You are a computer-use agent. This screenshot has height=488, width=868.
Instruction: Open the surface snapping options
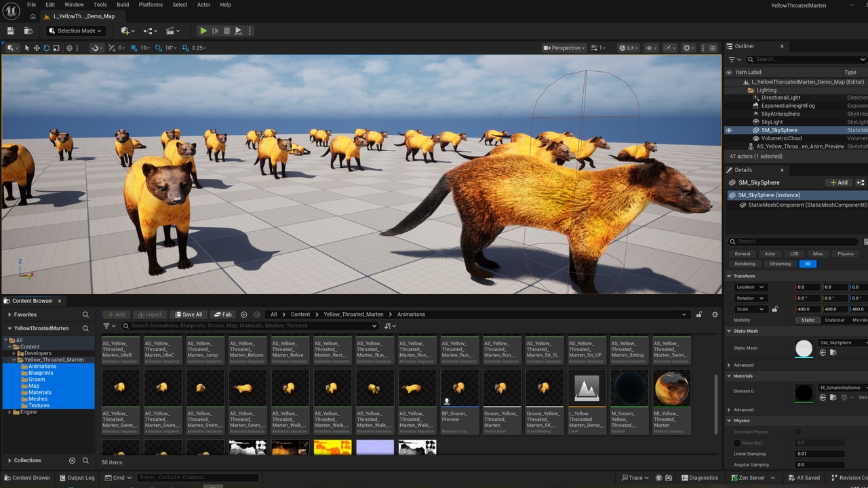96,48
